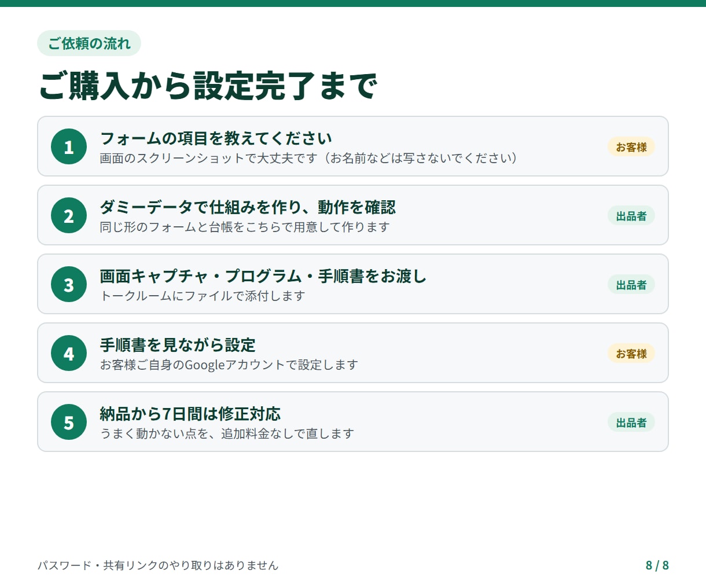
Task: Select the title ダミーデータで仕組みを作り、動作を確認
Action: tap(248, 207)
